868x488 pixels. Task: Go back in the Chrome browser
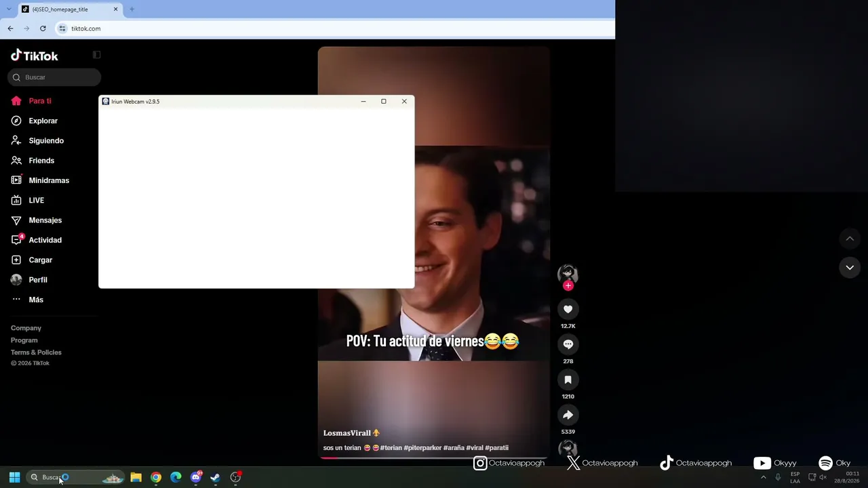(10, 28)
